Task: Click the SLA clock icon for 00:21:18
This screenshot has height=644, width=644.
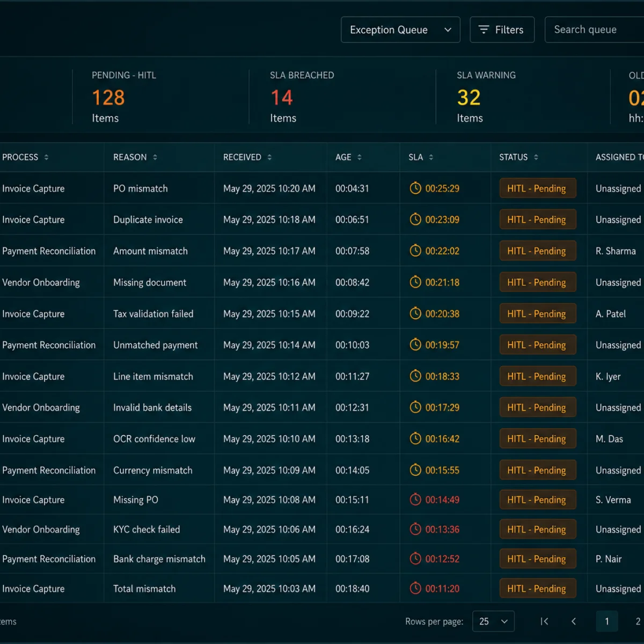Action: [x=415, y=282]
